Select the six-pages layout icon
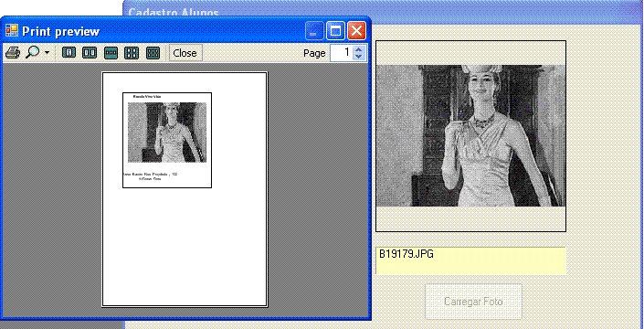The height and width of the screenshot is (329, 644). click(x=153, y=53)
